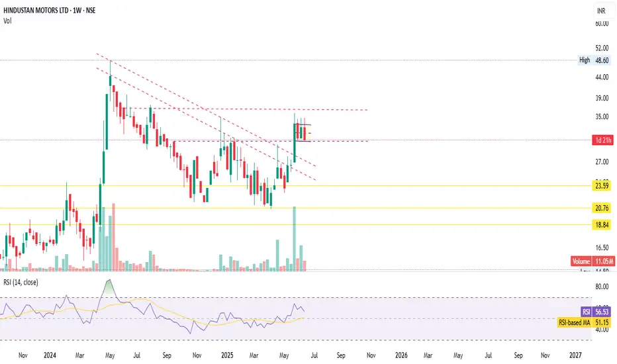Click the 2026 label on time axis

click(401, 355)
